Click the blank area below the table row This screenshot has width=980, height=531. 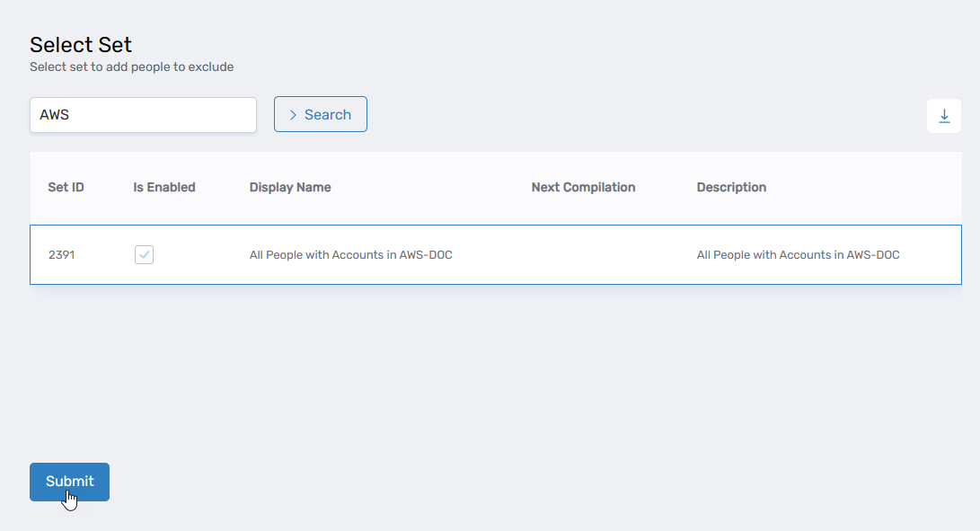click(x=494, y=368)
